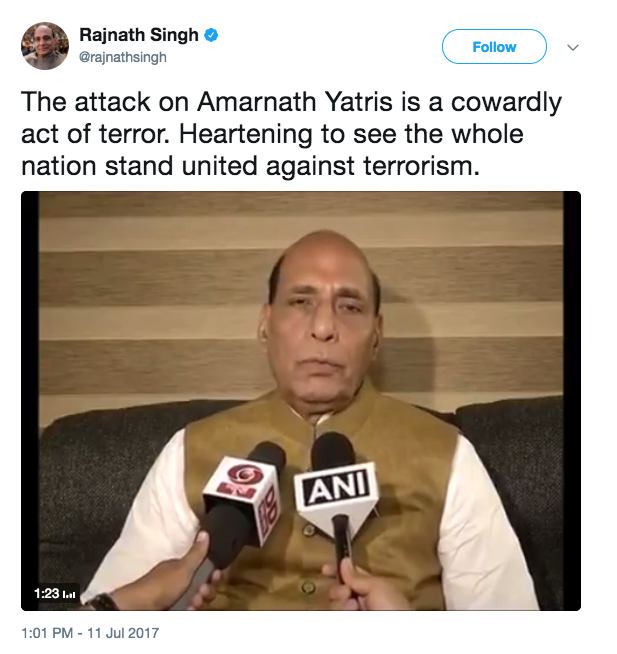The height and width of the screenshot is (654, 617).
Task: Click the audio bars icon beside 1:23
Action: click(x=69, y=594)
